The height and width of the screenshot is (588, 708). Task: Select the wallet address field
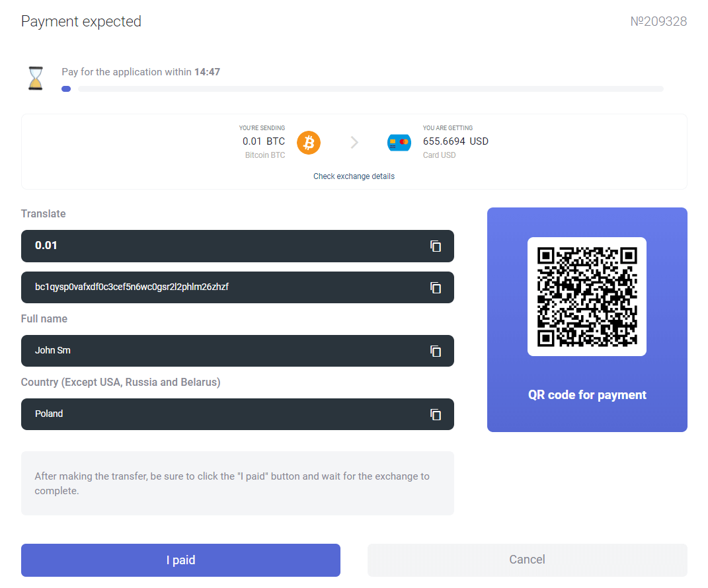tap(218, 287)
